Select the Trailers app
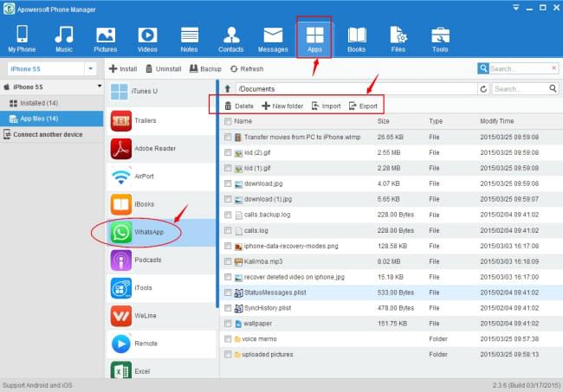Viewport: 563px width, 392px height. (x=161, y=121)
